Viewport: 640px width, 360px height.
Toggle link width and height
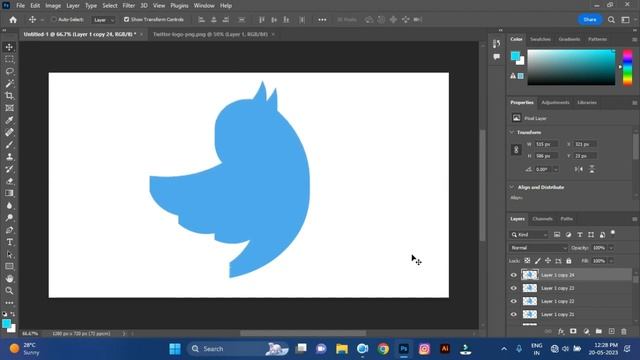coord(516,150)
